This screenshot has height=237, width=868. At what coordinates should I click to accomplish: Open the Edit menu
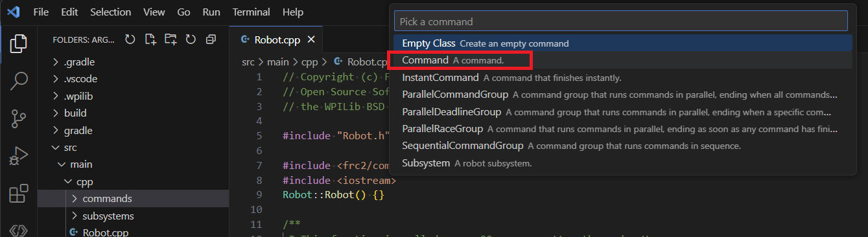(x=69, y=12)
